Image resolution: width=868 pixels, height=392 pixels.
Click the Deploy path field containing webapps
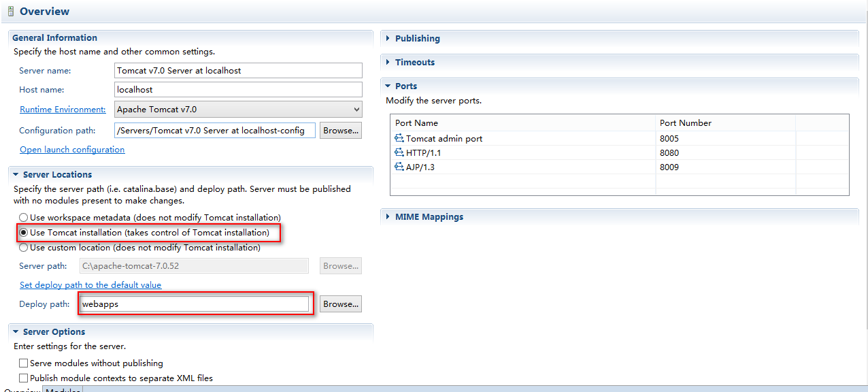(x=195, y=304)
